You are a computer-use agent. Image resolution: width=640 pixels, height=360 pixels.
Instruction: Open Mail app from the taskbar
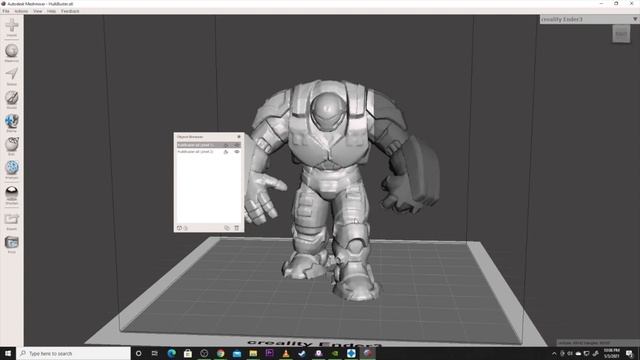tap(237, 353)
